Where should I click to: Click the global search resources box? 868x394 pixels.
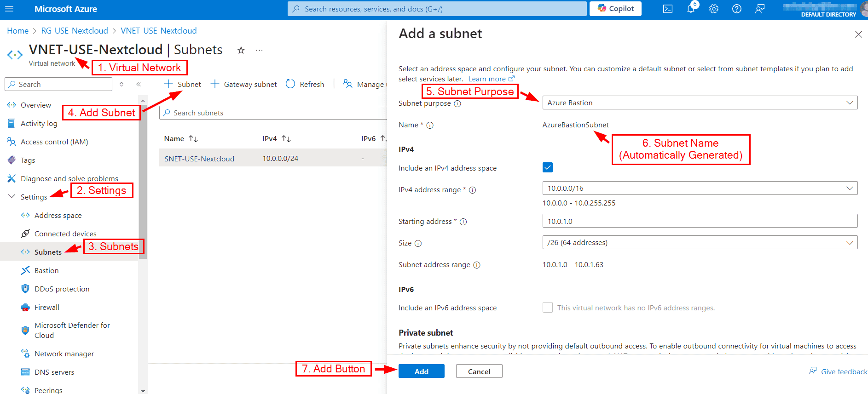point(437,9)
